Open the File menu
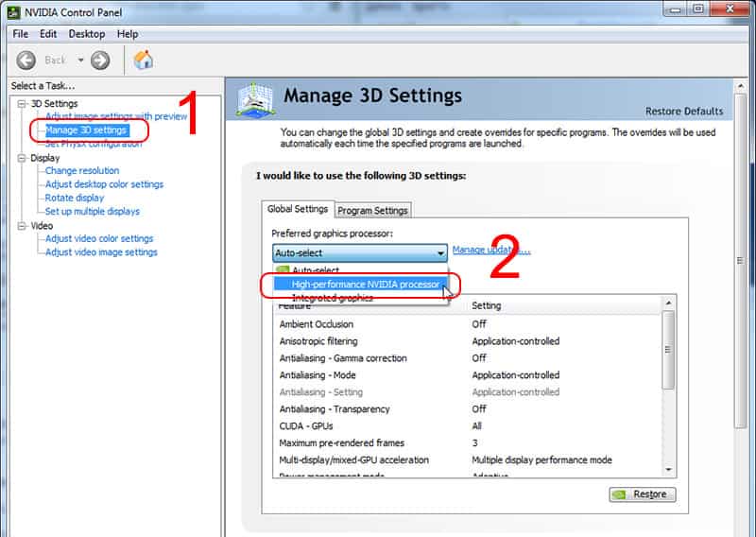This screenshot has height=537, width=756. tap(20, 34)
